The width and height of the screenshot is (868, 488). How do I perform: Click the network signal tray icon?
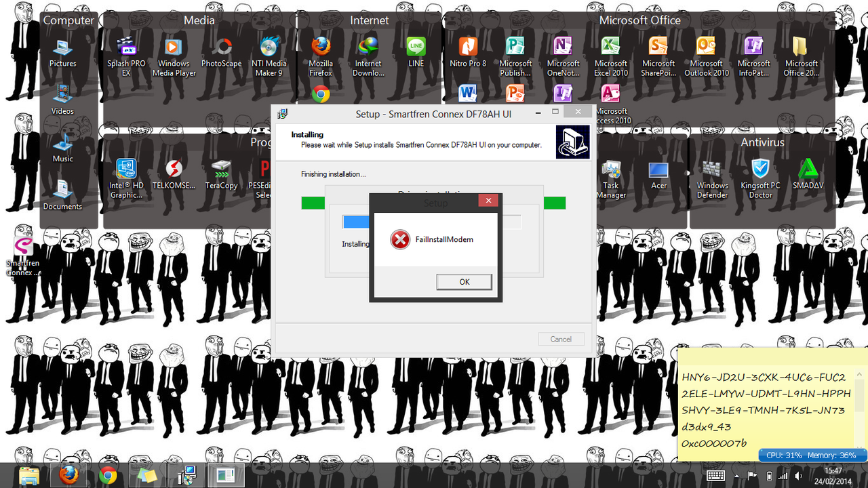click(783, 475)
